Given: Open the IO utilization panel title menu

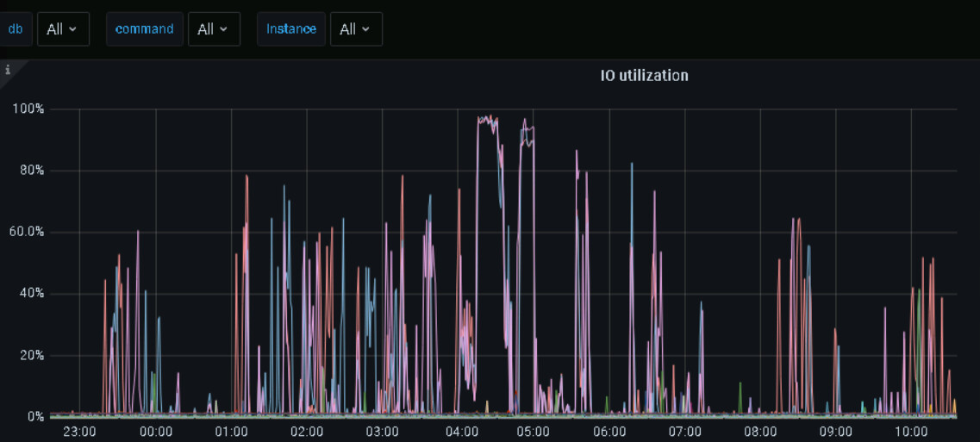Looking at the screenshot, I should [645, 76].
